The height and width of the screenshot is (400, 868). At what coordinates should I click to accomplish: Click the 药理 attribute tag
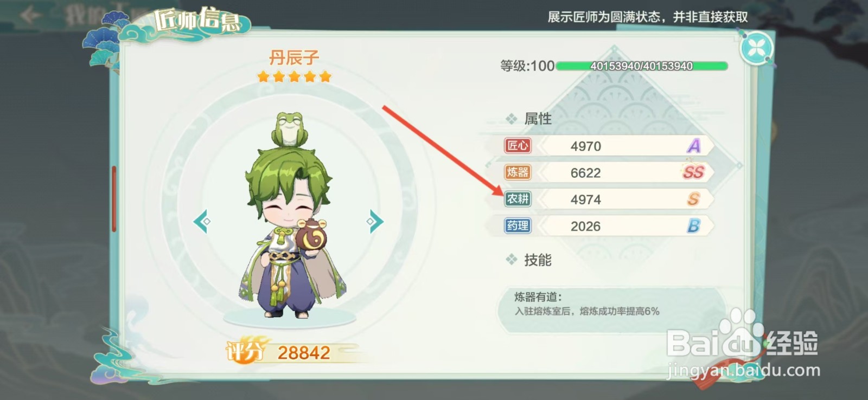click(x=518, y=225)
